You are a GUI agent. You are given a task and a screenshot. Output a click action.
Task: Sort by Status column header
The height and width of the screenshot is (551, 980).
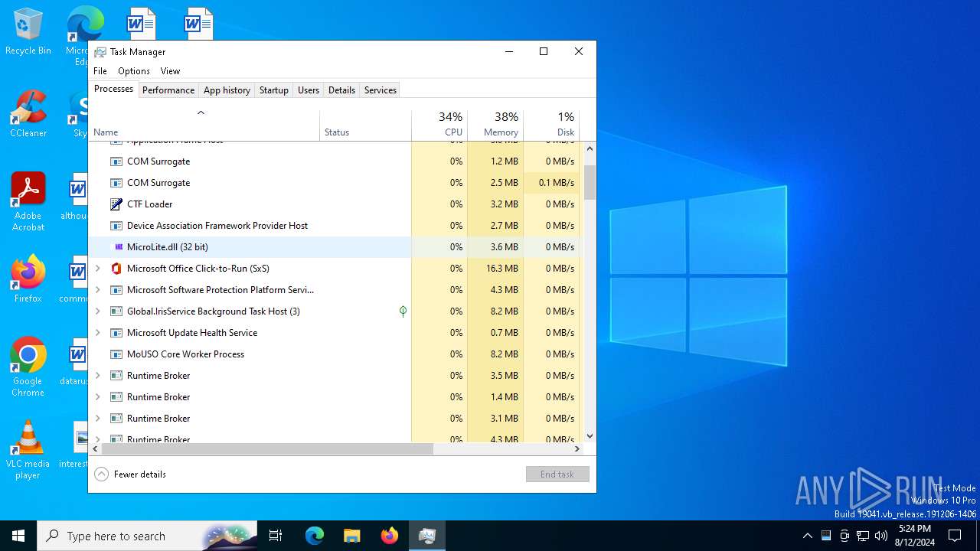(366, 126)
